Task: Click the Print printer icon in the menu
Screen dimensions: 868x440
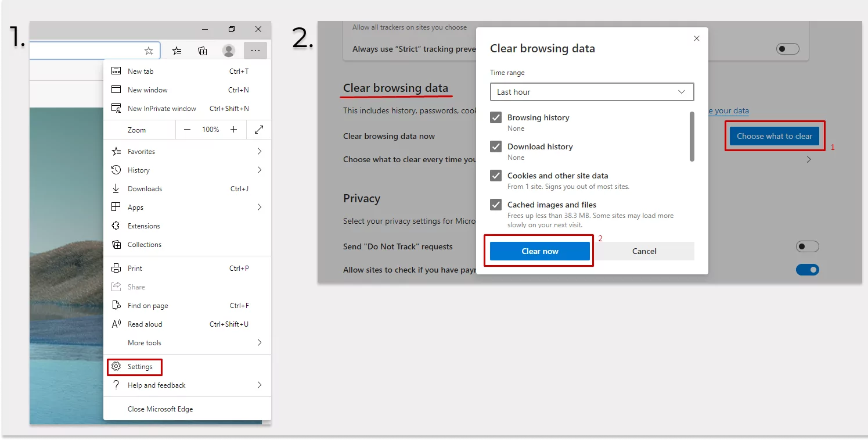Action: point(116,268)
